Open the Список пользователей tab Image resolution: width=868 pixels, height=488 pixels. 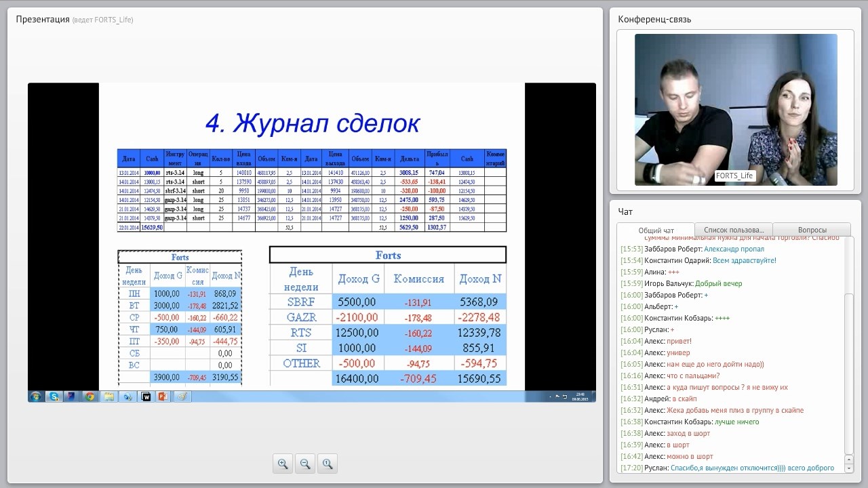(734, 230)
